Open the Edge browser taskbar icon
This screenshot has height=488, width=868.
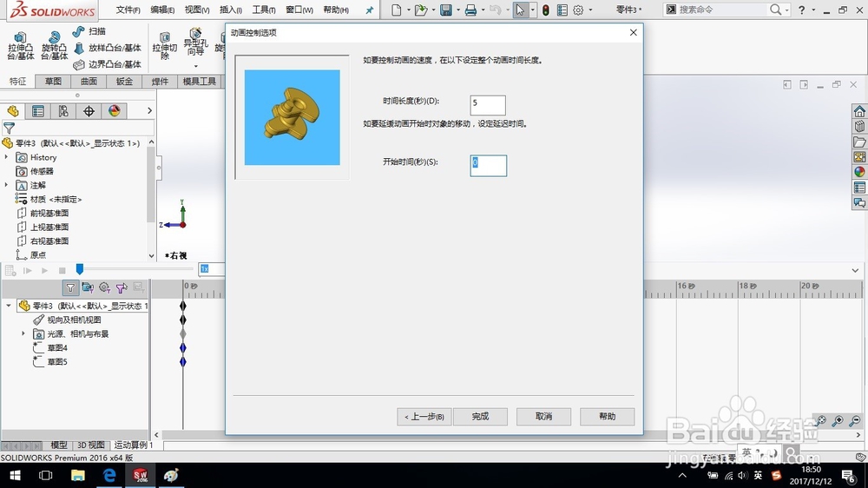[109, 475]
